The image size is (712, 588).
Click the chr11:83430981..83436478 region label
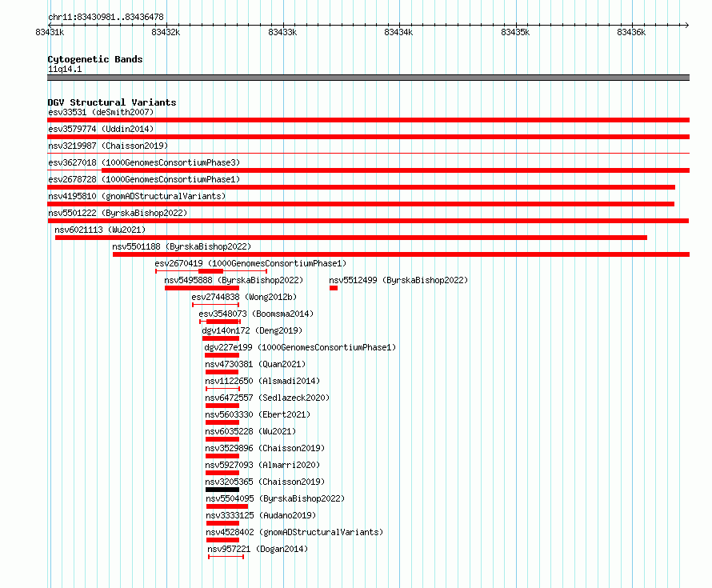[x=106, y=17]
